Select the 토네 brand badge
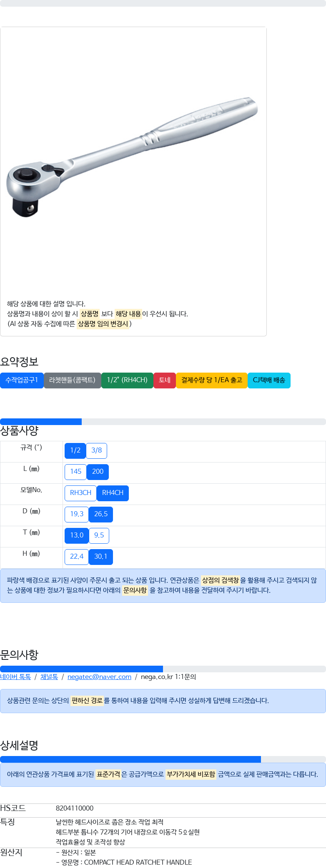Viewport: 326px width, 868px height. tap(165, 380)
